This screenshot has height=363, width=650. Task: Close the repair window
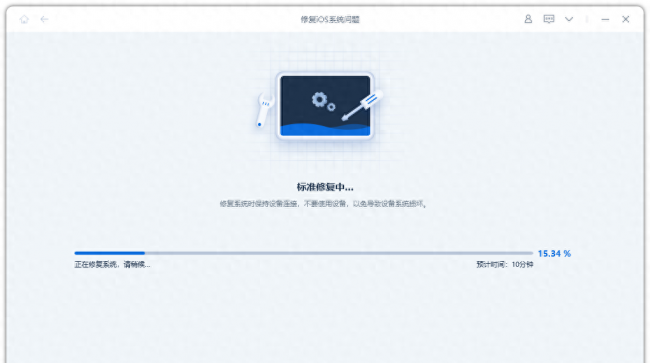pyautogui.click(x=626, y=19)
